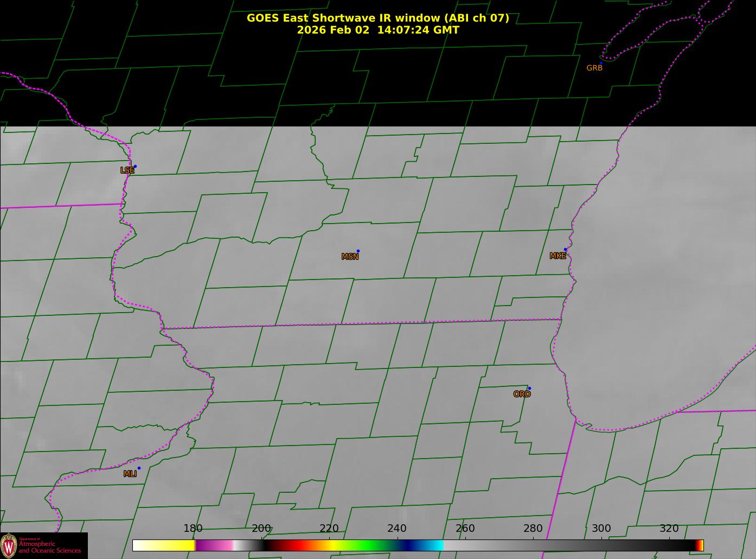The image size is (756, 559).
Task: Click the magenta segment of the color bar
Action: (x=214, y=545)
